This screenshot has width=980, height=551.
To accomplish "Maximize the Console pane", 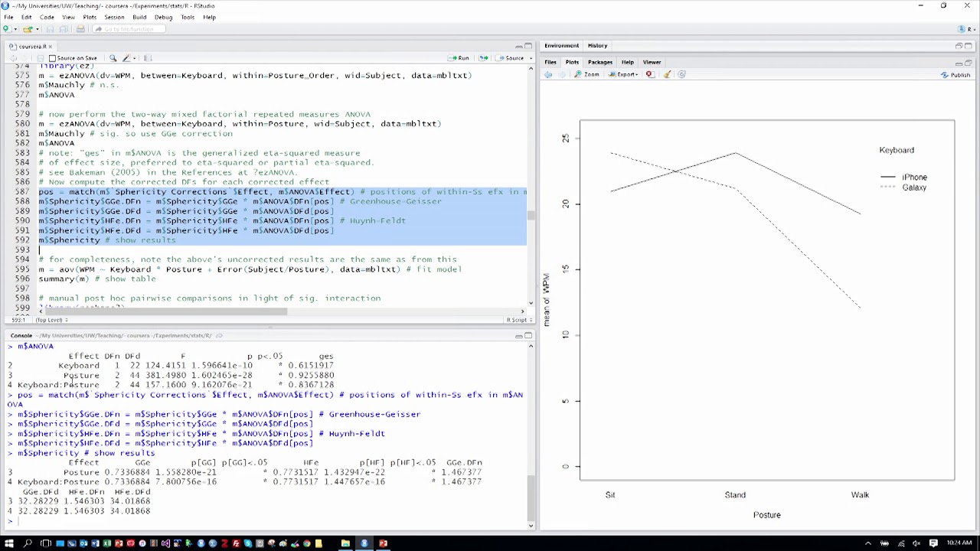I will (x=528, y=335).
